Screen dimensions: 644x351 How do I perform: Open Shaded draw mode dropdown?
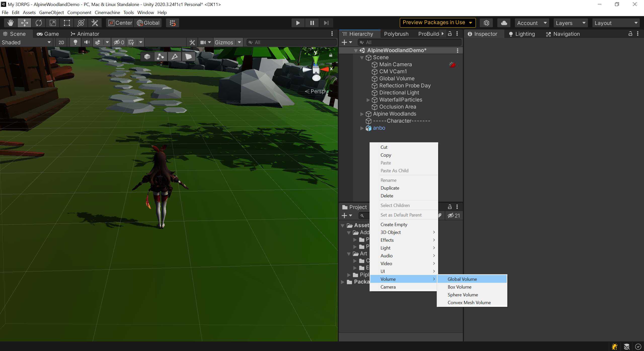pos(26,42)
